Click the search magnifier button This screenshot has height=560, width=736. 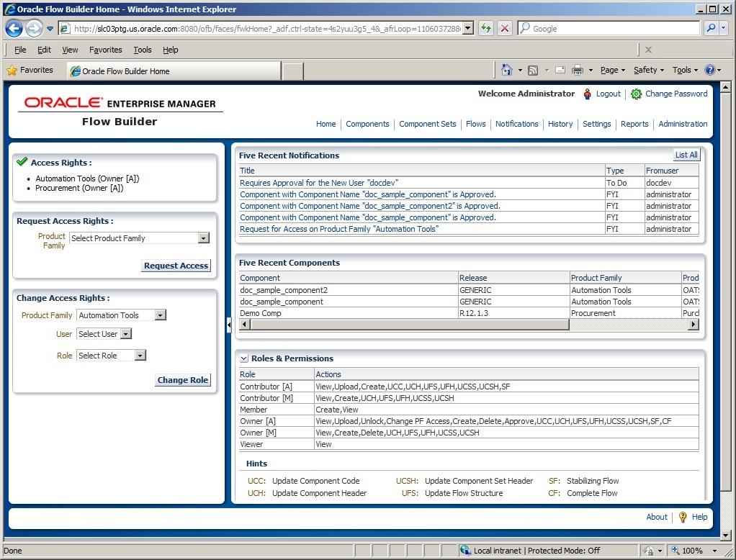711,28
